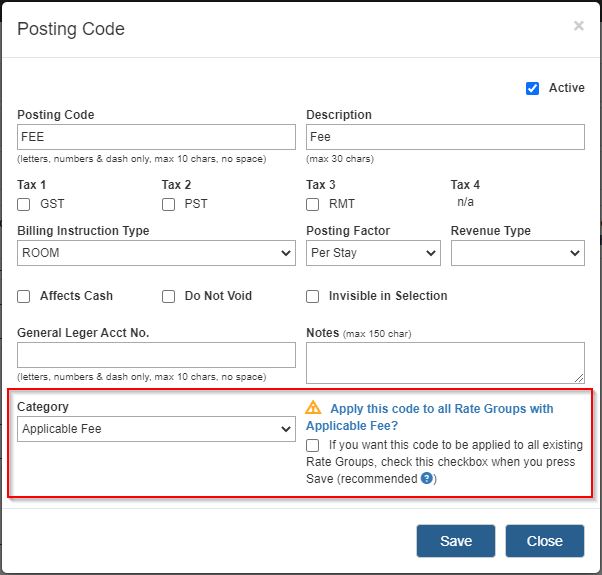This screenshot has height=575, width=602.
Task: Tick the RMT tax checkbox
Action: (313, 204)
